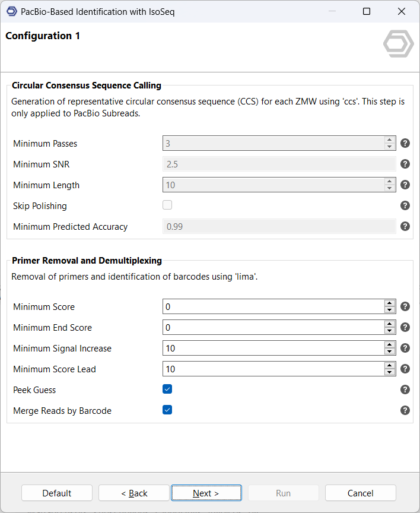Open help for Skip Polishing option
The image size is (420, 513).
tap(405, 205)
